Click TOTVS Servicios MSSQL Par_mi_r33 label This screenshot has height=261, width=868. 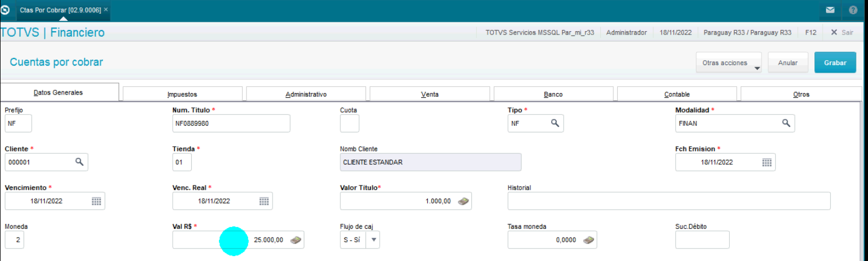pyautogui.click(x=540, y=32)
